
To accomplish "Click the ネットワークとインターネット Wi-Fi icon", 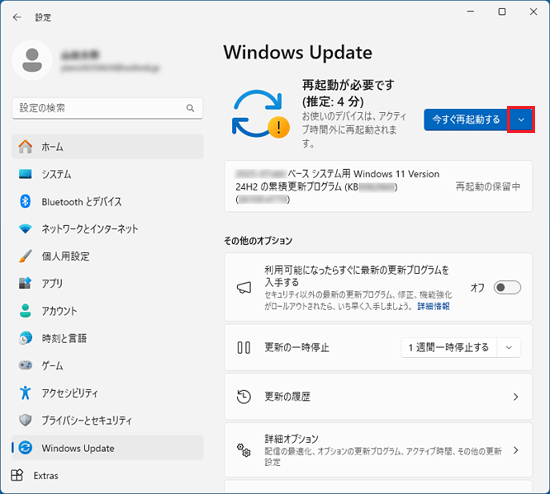I will [25, 229].
